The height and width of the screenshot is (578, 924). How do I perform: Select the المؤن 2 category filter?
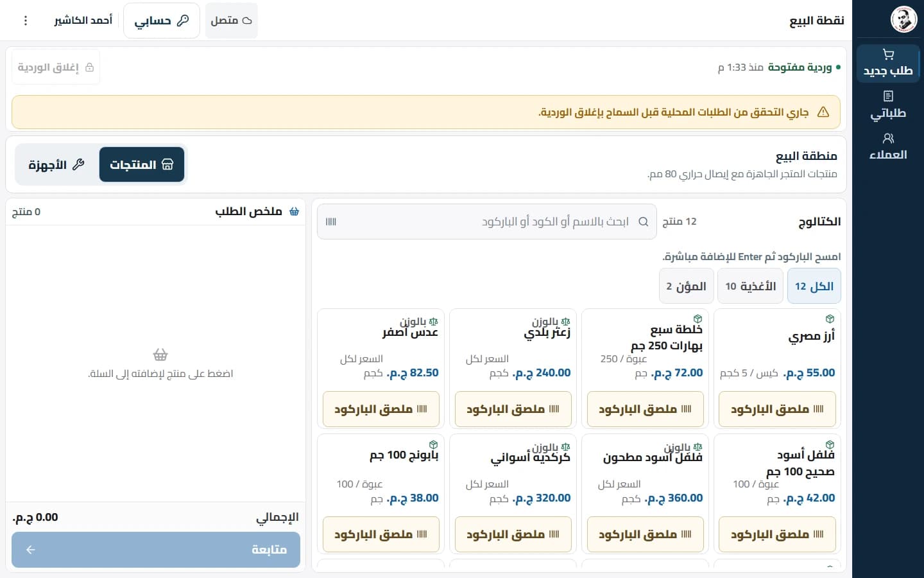(x=686, y=286)
